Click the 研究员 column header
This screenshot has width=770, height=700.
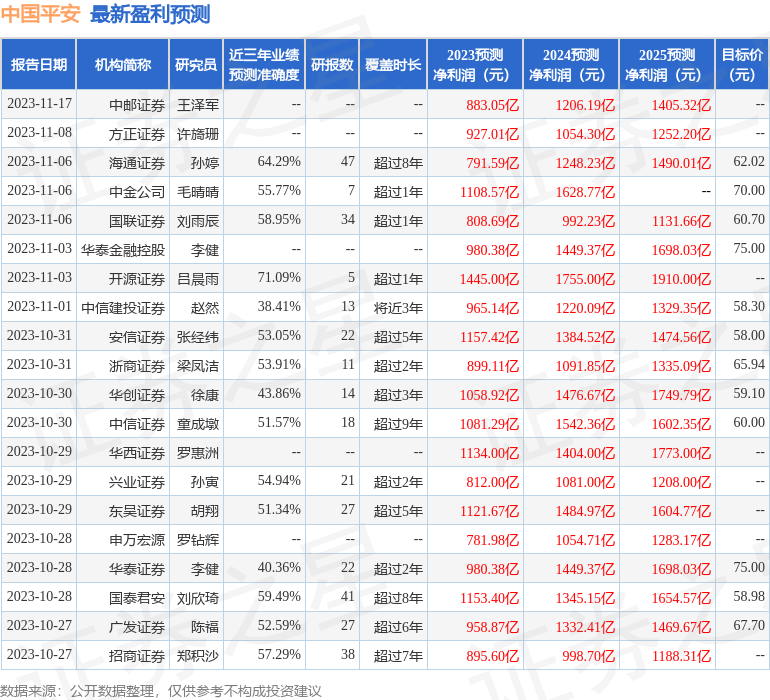pos(196,64)
